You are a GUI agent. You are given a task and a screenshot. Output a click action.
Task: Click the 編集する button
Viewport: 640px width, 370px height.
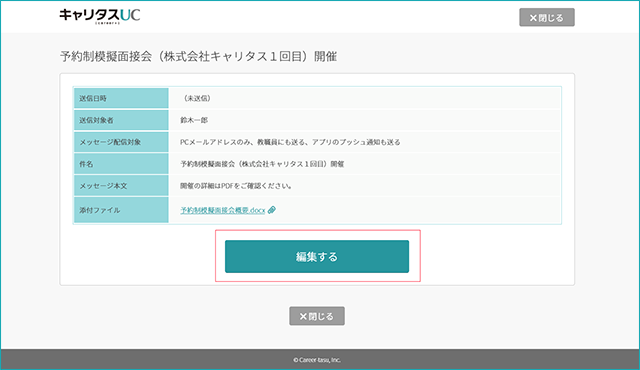tap(317, 257)
